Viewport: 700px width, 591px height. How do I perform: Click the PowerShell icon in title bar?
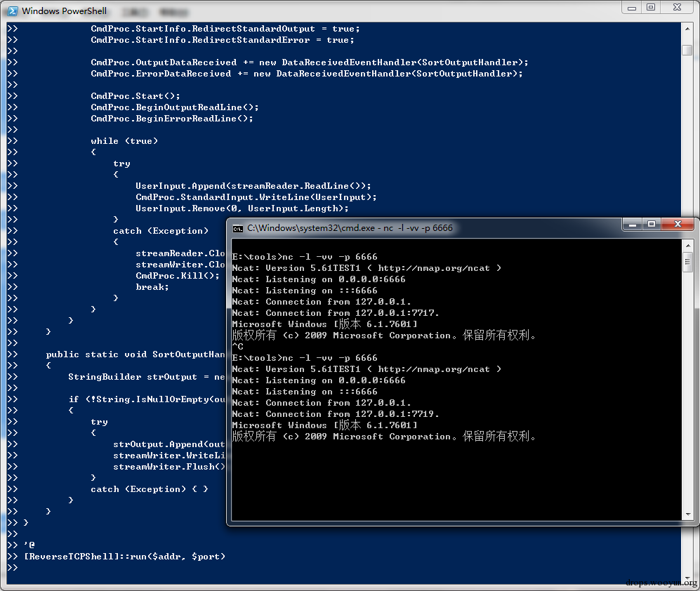(13, 11)
